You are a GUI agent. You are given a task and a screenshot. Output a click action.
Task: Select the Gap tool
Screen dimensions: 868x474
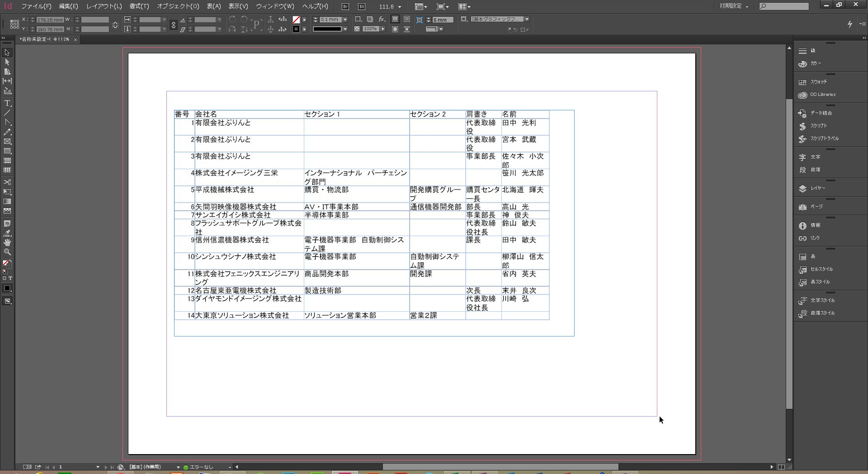7,81
